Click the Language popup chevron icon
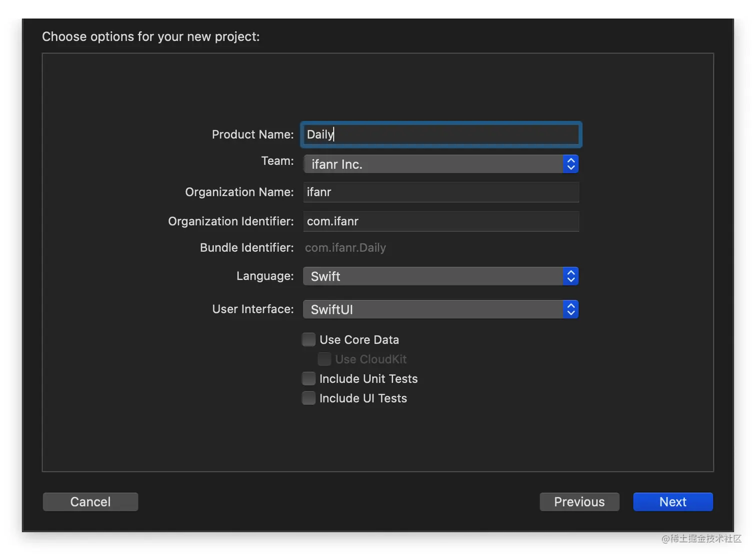The height and width of the screenshot is (558, 756). (570, 276)
